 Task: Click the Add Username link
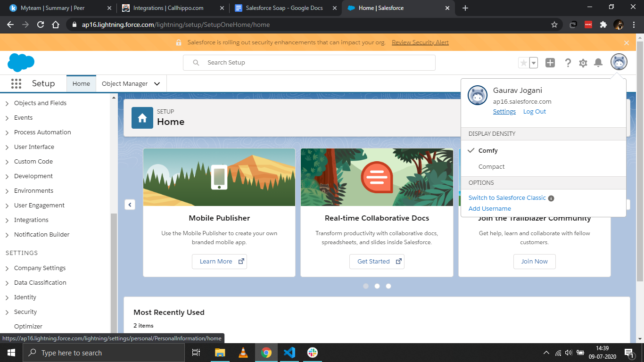(x=490, y=209)
